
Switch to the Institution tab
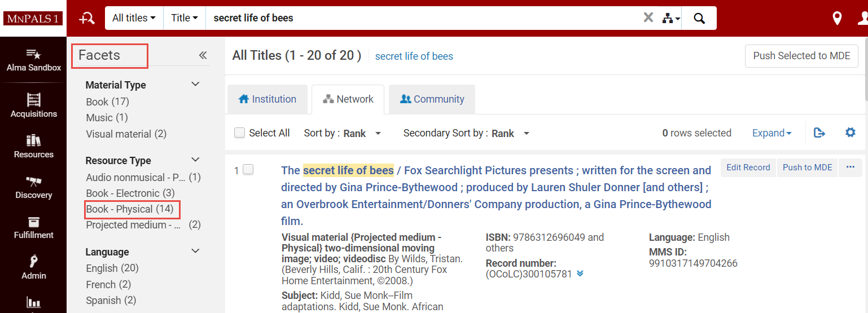coord(268,99)
